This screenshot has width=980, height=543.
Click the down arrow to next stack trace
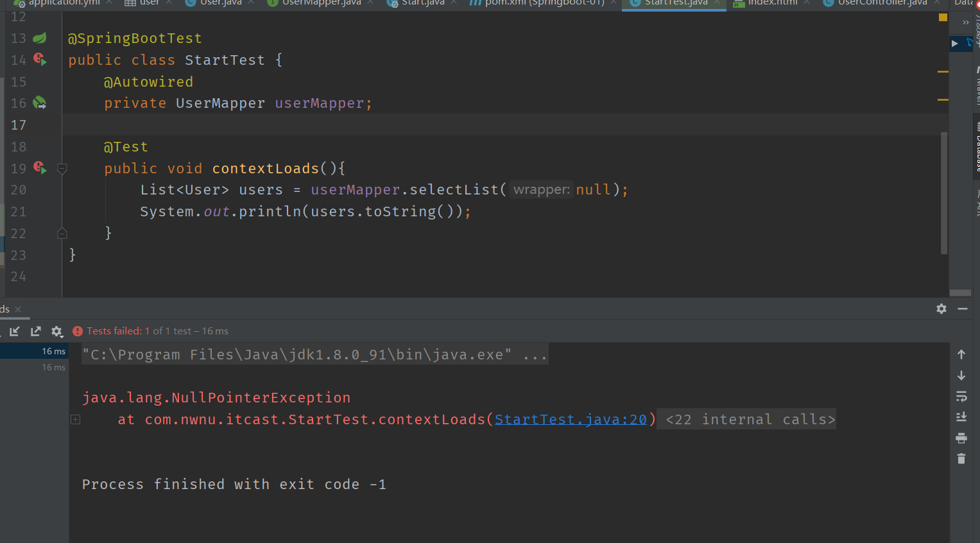click(961, 375)
